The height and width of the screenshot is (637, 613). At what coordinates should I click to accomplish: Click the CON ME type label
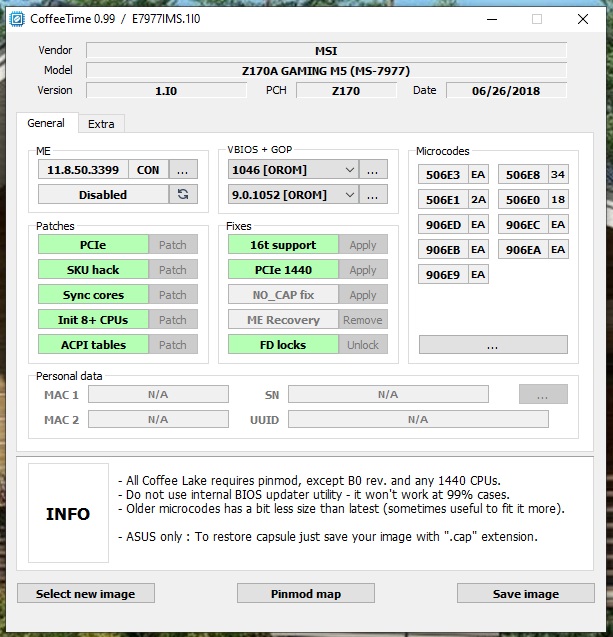(x=148, y=170)
